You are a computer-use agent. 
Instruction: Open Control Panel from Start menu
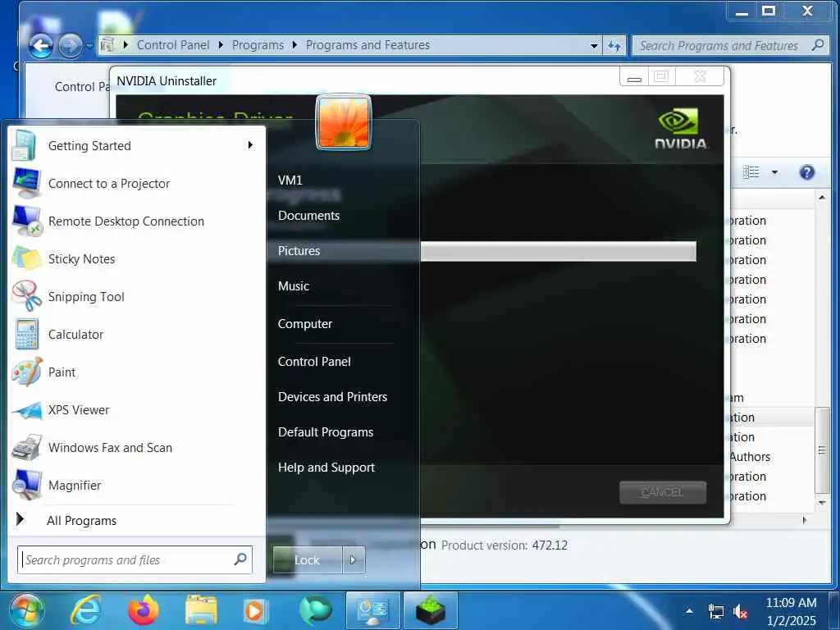(x=314, y=362)
